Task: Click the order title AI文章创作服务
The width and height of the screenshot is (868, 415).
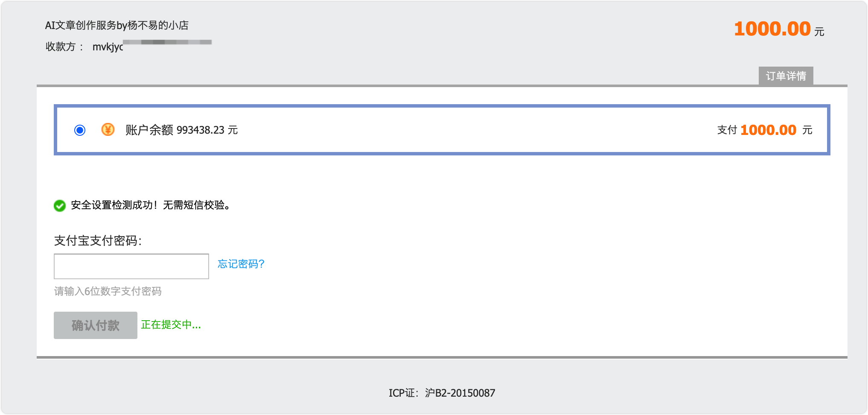Action: tap(117, 25)
